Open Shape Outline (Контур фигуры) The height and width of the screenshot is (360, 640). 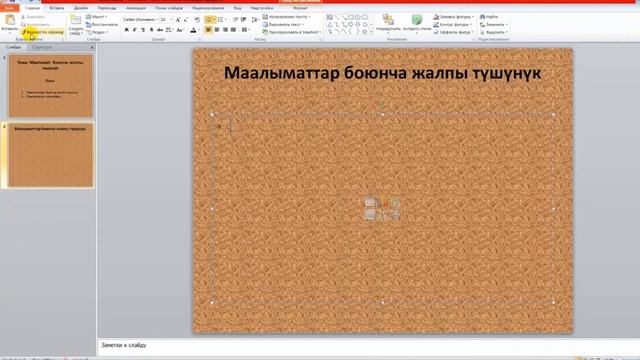click(452, 24)
